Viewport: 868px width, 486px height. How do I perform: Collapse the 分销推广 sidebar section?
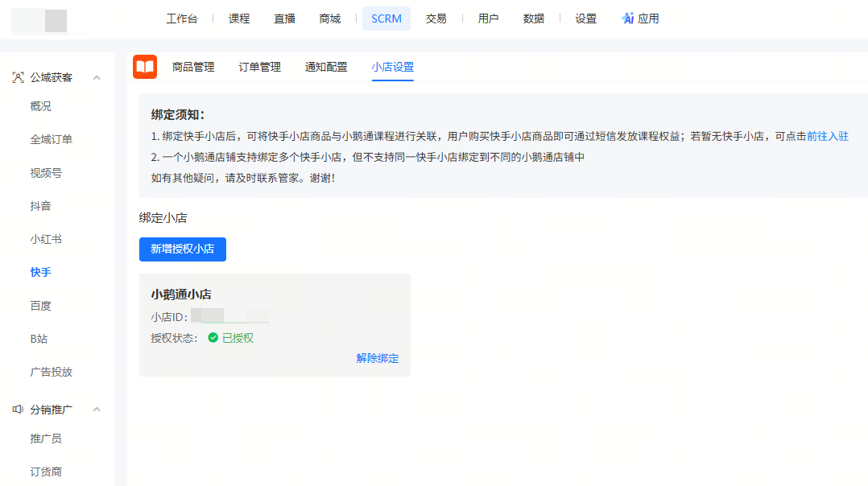(x=97, y=409)
